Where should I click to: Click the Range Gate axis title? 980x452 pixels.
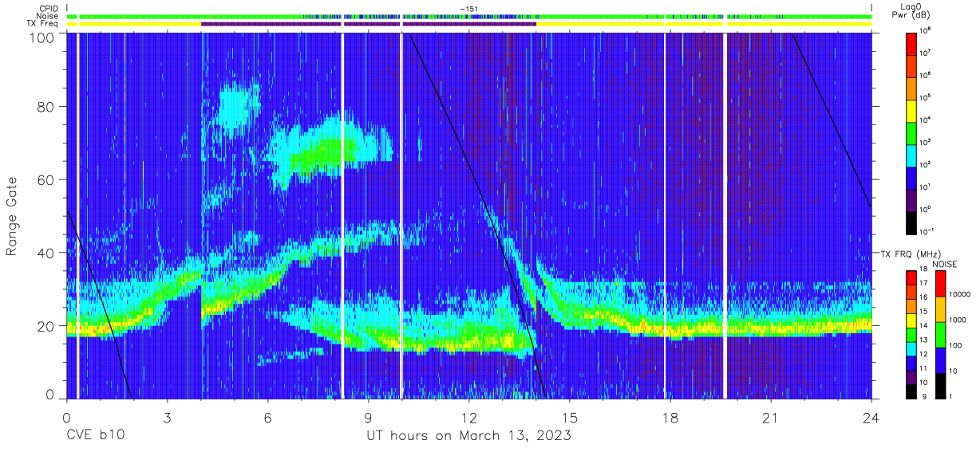[12, 217]
